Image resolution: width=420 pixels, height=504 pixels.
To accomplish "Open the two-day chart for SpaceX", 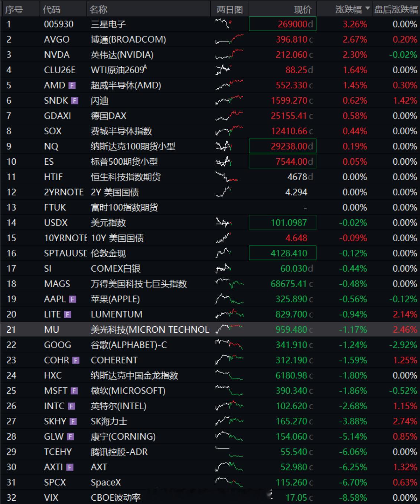I will click(x=229, y=482).
